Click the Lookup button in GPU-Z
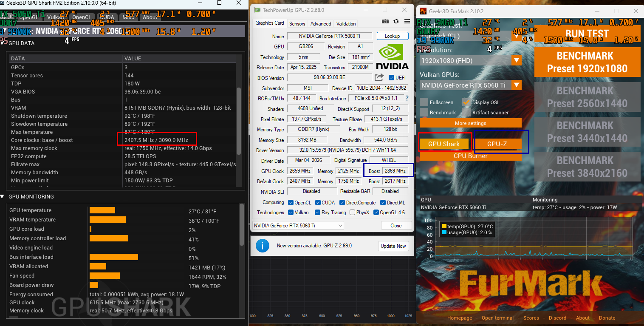 pyautogui.click(x=393, y=36)
